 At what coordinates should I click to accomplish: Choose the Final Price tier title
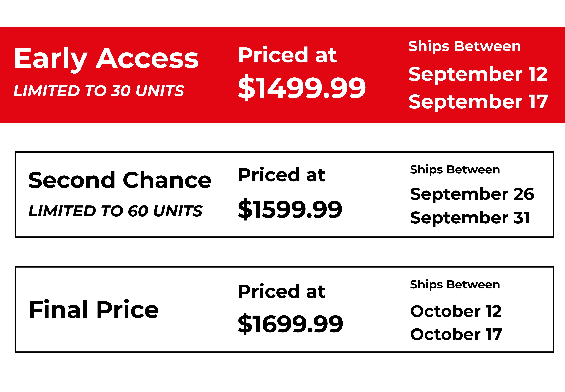[x=94, y=310]
